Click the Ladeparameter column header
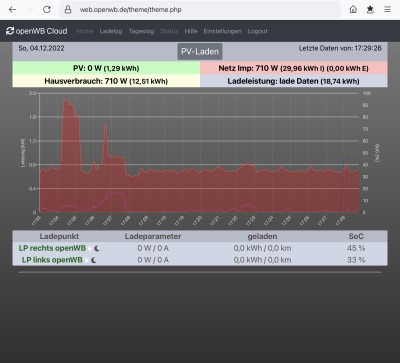The height and width of the screenshot is (363, 400). pos(153,236)
